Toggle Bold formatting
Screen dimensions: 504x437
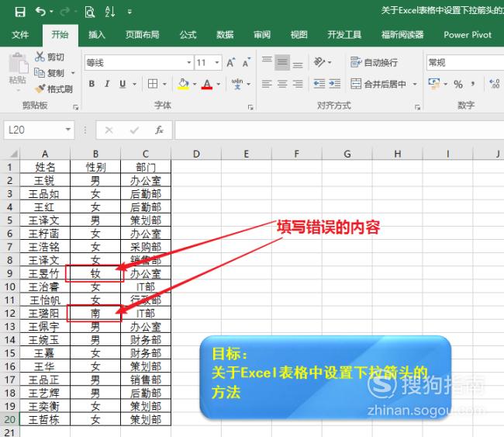pyautogui.click(x=91, y=84)
